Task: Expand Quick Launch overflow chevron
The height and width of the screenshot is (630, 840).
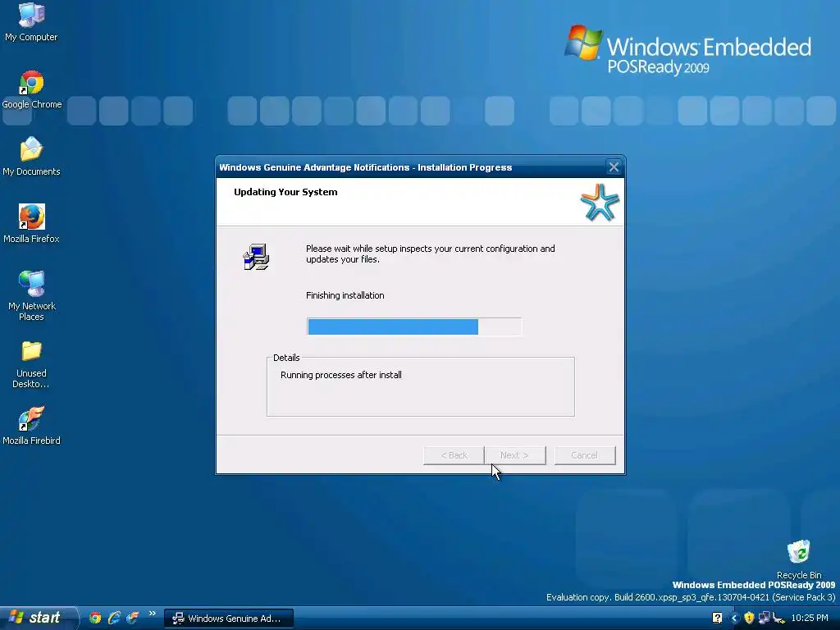Action: tap(152, 614)
